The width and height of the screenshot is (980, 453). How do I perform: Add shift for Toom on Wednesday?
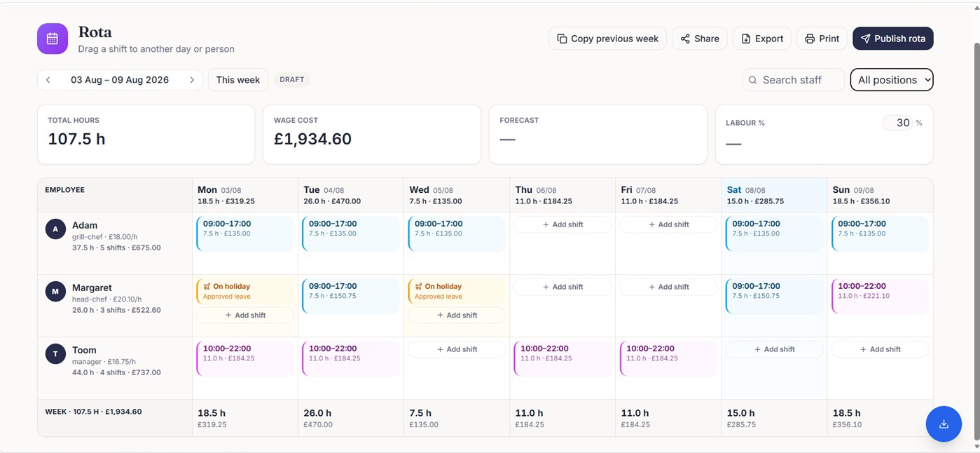point(457,349)
